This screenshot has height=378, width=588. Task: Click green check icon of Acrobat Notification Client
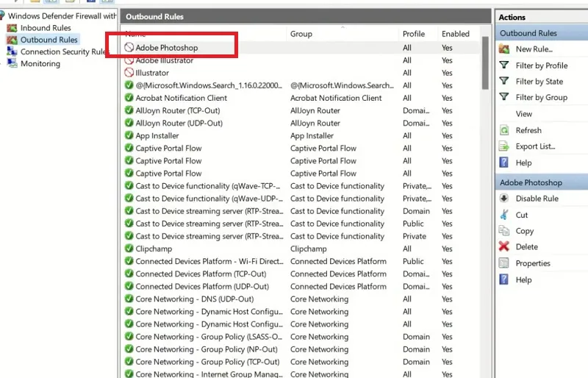[129, 98]
